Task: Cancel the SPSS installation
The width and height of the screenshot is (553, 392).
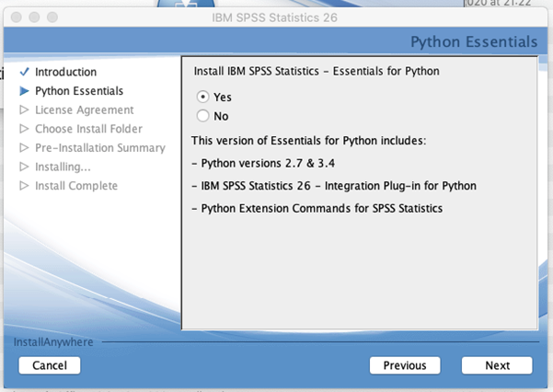Action: pyautogui.click(x=50, y=365)
